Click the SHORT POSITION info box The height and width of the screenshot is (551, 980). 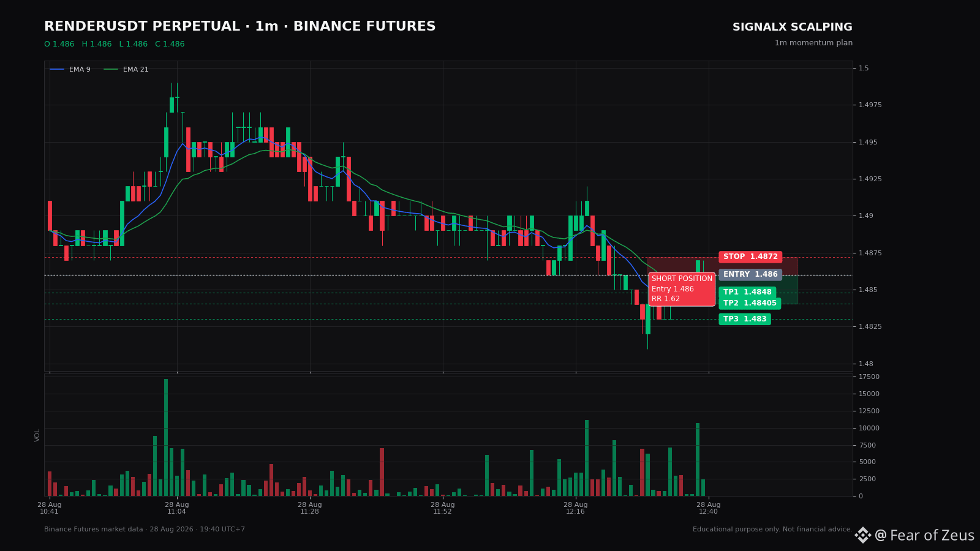point(682,289)
